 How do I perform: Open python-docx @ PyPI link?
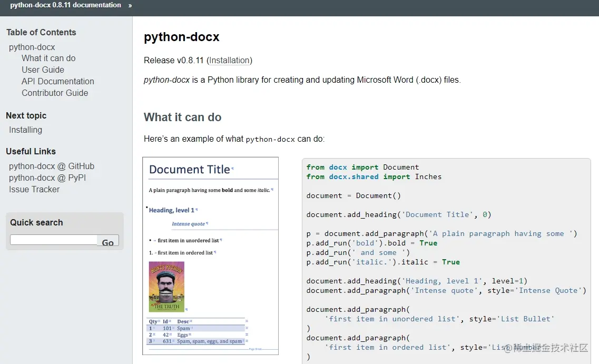[x=47, y=178]
